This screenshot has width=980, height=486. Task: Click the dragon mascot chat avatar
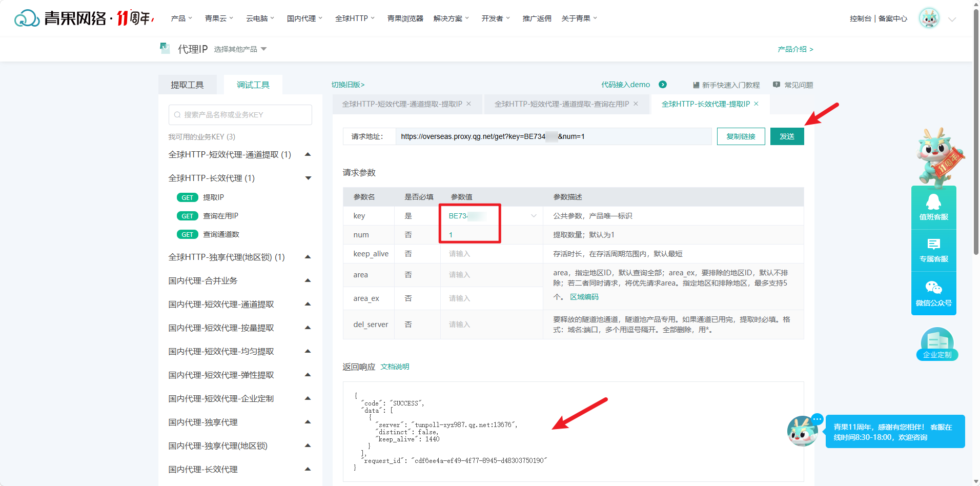(803, 431)
